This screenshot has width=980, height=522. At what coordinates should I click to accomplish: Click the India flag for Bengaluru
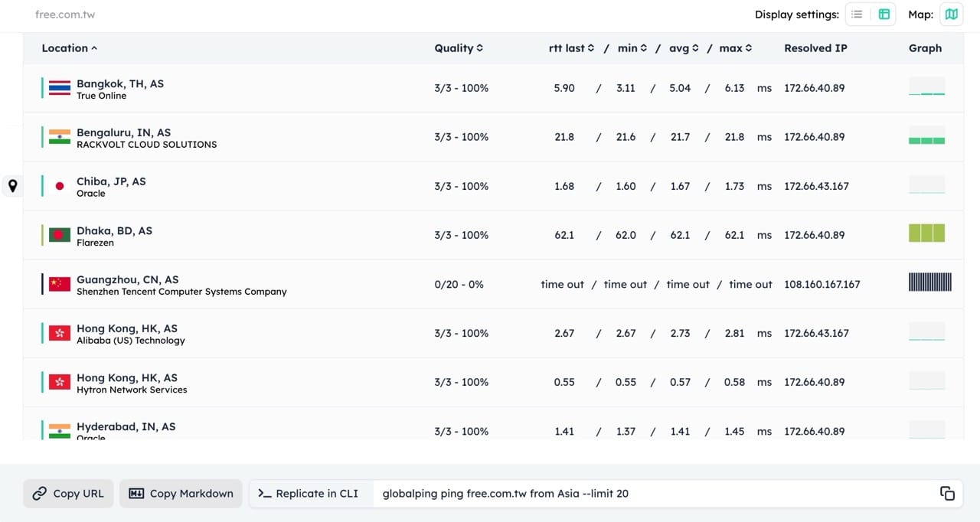click(60, 138)
